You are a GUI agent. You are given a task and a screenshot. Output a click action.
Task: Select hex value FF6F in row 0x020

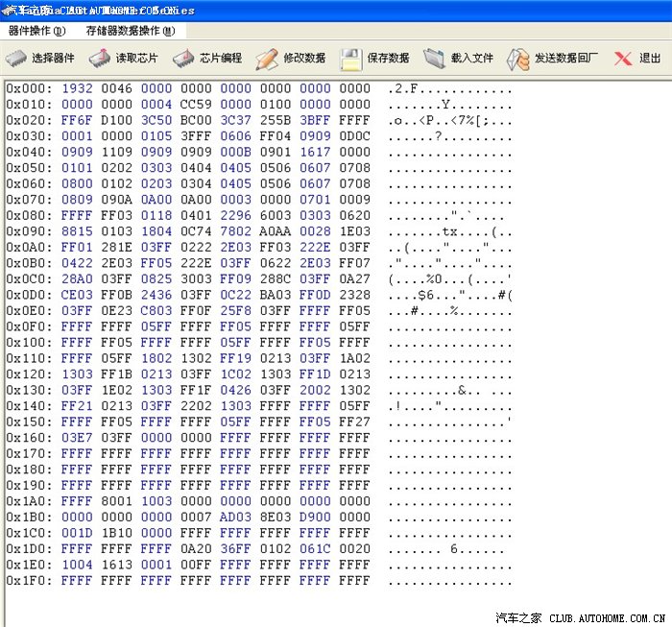(x=78, y=120)
